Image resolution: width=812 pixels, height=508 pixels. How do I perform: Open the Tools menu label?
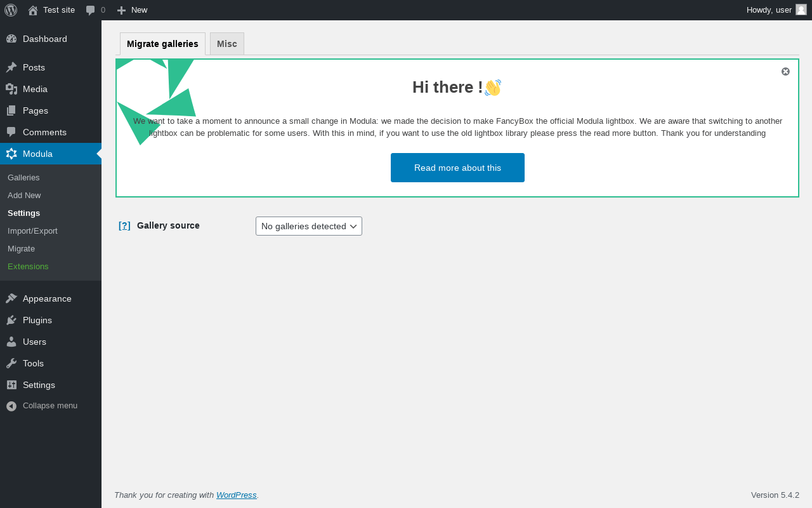click(33, 363)
